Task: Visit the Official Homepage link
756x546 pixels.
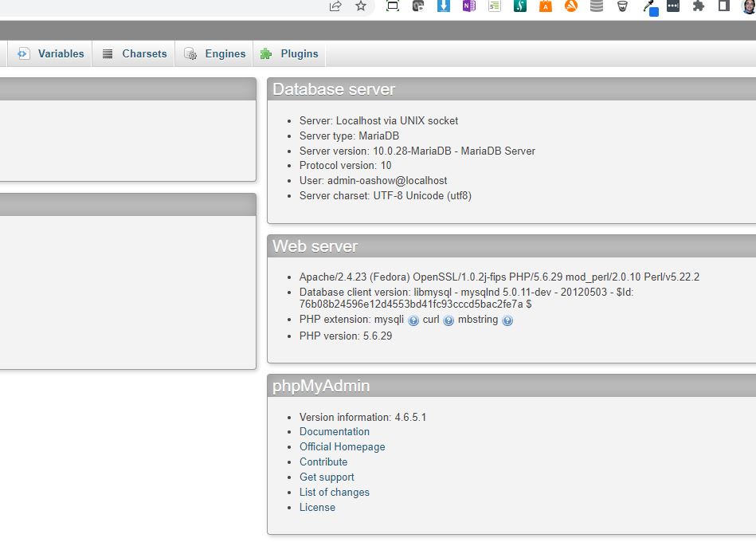Action: pos(343,446)
